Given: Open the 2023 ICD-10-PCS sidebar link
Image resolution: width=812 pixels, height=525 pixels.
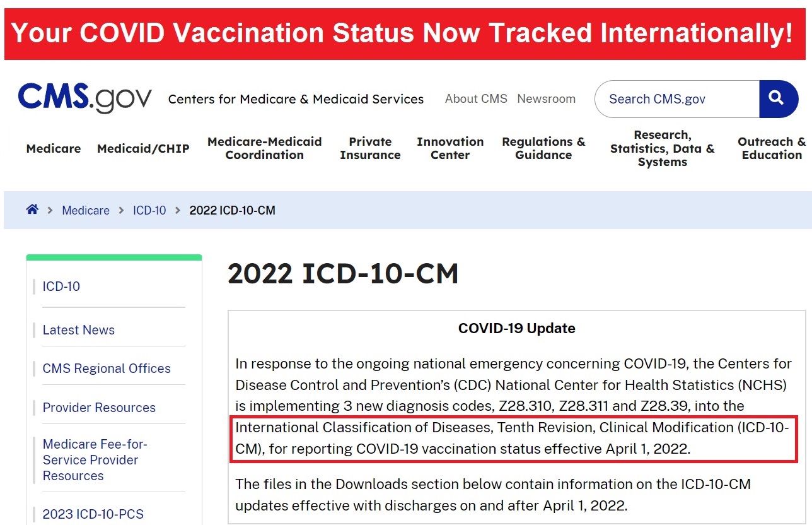Looking at the screenshot, I should [93, 514].
